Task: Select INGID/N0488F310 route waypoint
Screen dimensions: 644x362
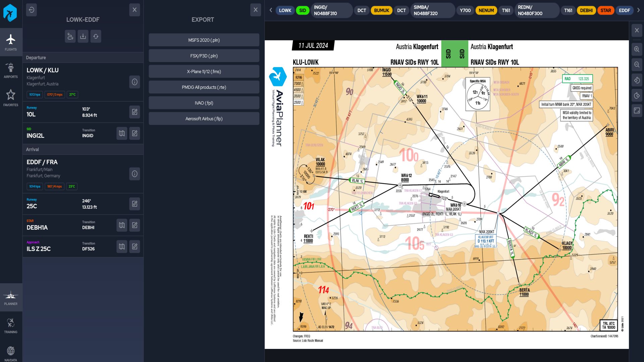Action: pos(331,10)
